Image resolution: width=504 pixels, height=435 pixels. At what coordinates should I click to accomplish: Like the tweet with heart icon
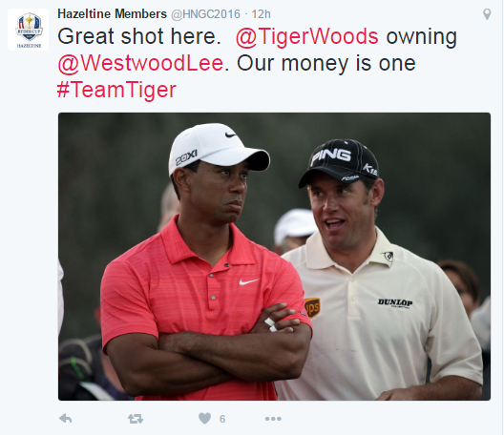[204, 418]
